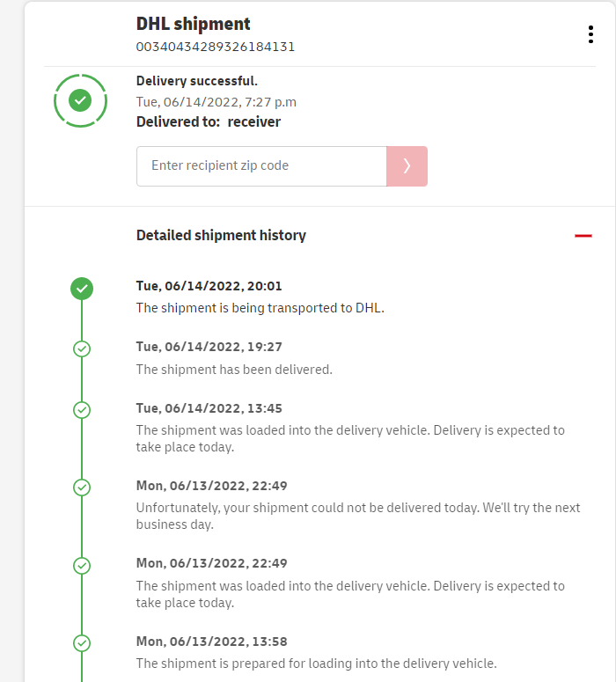
Task: Open the three-dot shipment options menu
Action: click(590, 34)
